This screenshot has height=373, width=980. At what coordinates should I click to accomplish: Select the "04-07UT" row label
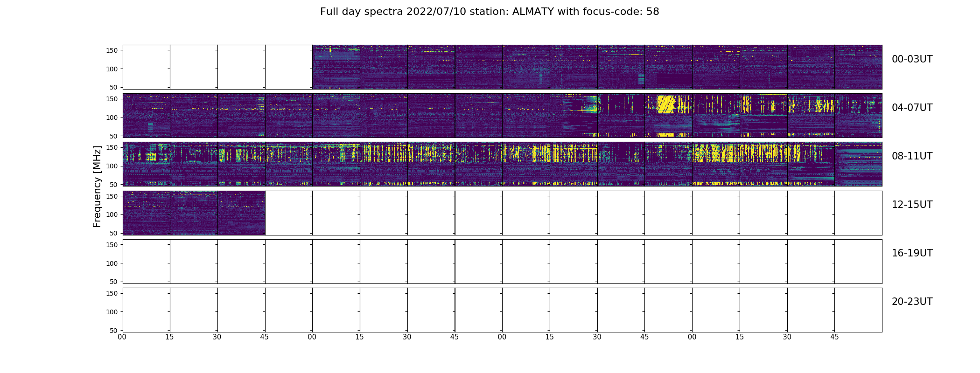[912, 108]
